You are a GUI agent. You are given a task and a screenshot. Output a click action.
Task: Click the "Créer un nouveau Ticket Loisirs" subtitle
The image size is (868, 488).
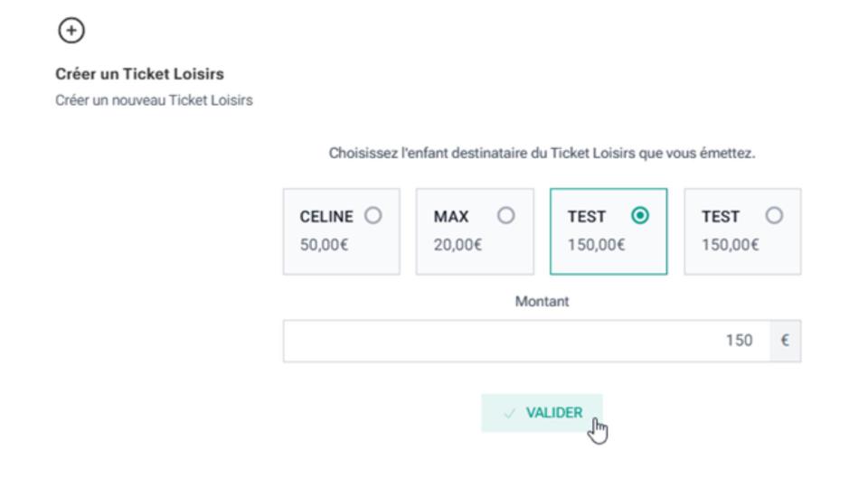(154, 99)
